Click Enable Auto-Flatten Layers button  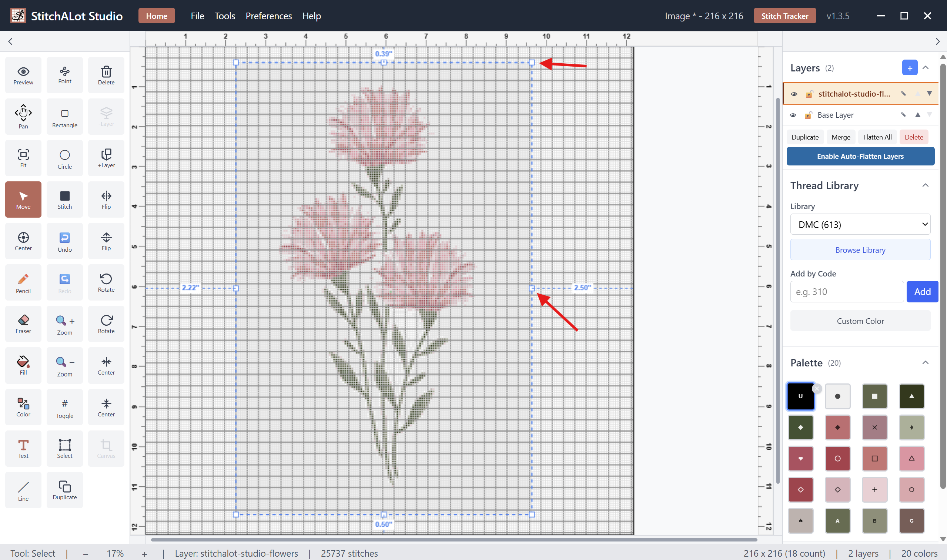click(x=860, y=156)
